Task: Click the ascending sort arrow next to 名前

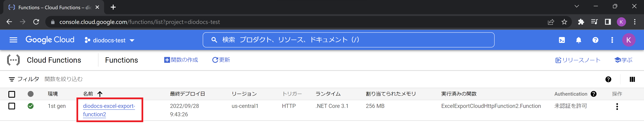Action: point(100,94)
